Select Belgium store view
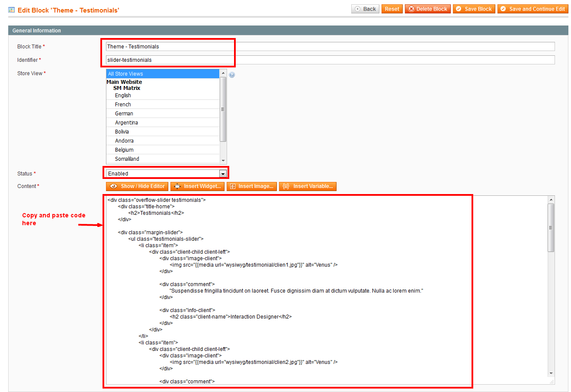571x392 pixels. pos(163,150)
